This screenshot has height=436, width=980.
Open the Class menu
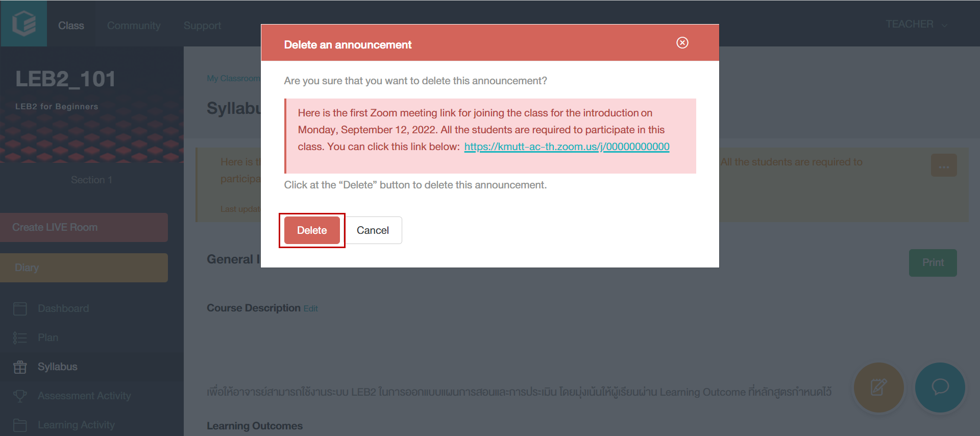71,26
